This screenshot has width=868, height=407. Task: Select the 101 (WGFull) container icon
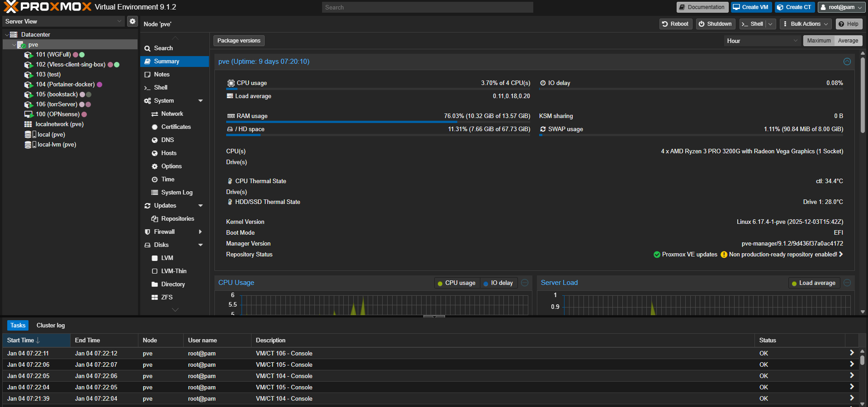(28, 55)
